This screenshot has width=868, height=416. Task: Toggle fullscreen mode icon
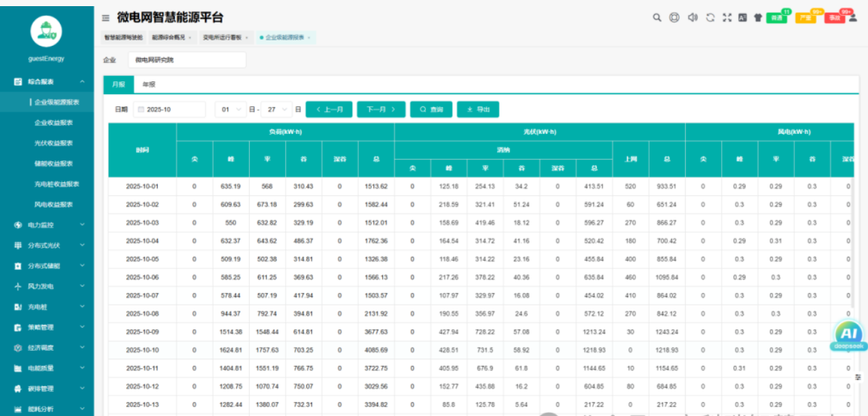tap(727, 18)
